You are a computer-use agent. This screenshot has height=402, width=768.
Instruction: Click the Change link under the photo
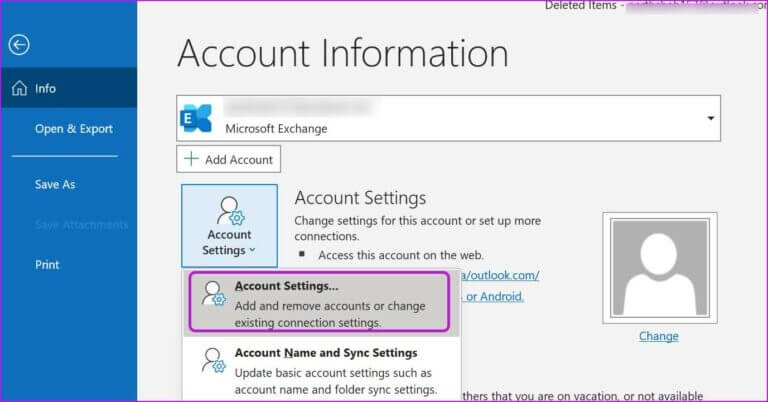(659, 336)
